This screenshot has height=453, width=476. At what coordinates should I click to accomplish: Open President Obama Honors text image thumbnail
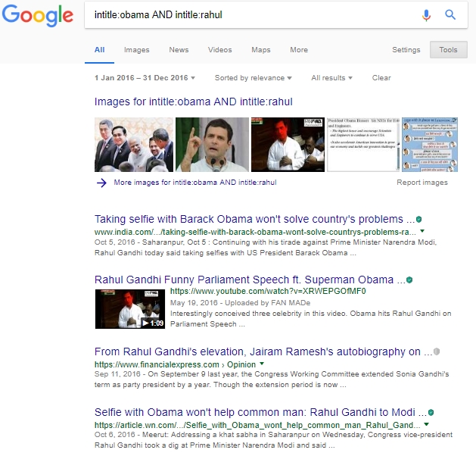[363, 145]
